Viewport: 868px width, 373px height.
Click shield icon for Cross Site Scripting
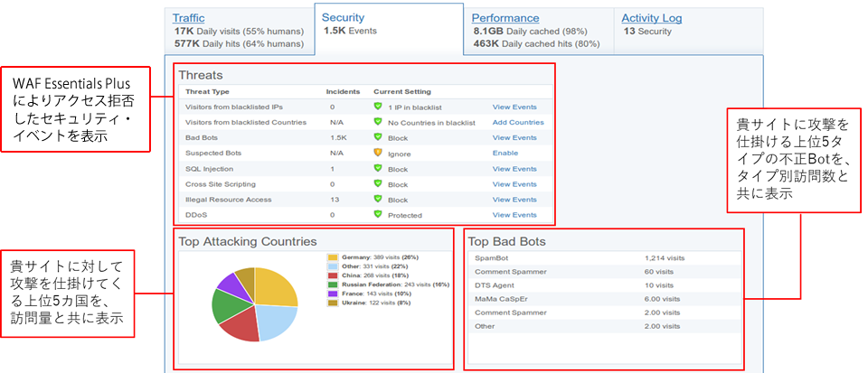tap(378, 184)
